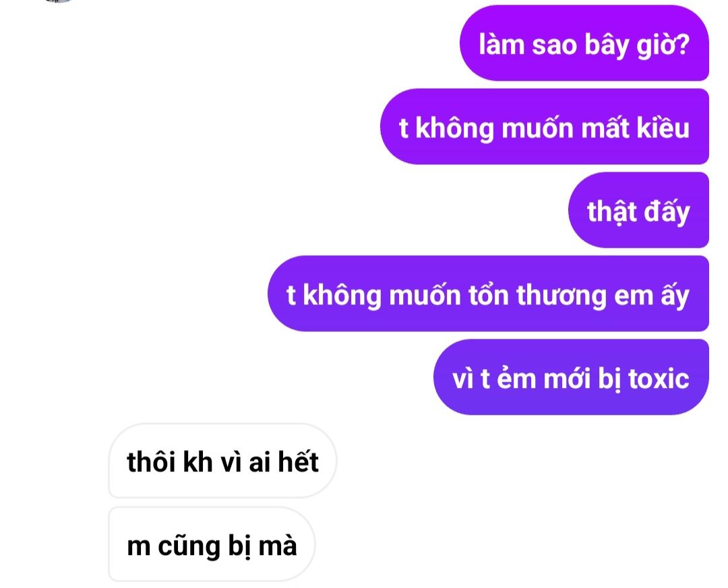The height and width of the screenshot is (588, 728).
Task: Tap the "thật đấy" purple bubble
Action: pyautogui.click(x=638, y=209)
